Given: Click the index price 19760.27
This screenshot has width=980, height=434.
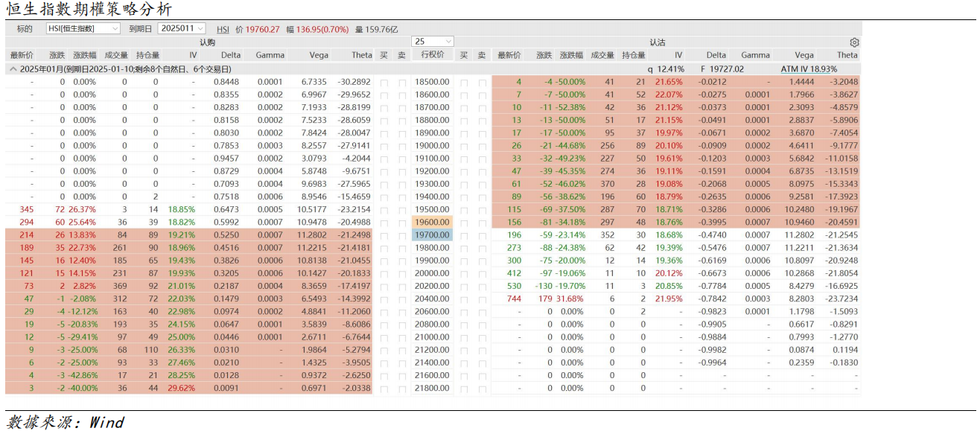Looking at the screenshot, I should (263, 29).
